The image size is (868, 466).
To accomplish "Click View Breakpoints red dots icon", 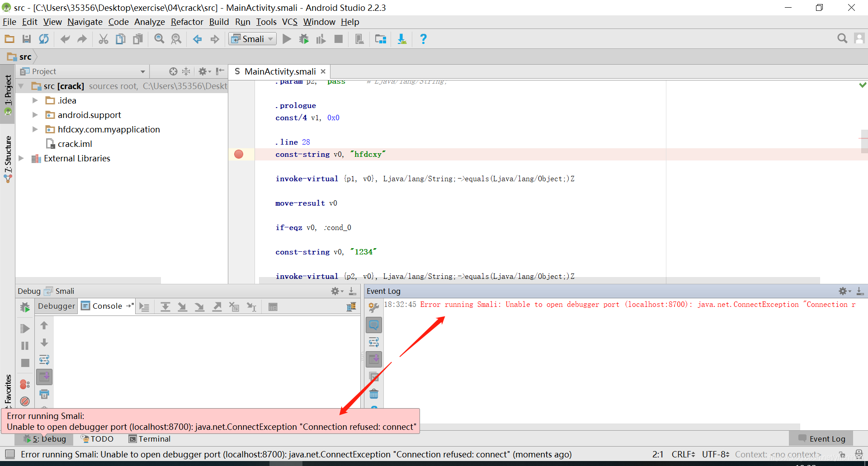I will [x=25, y=384].
